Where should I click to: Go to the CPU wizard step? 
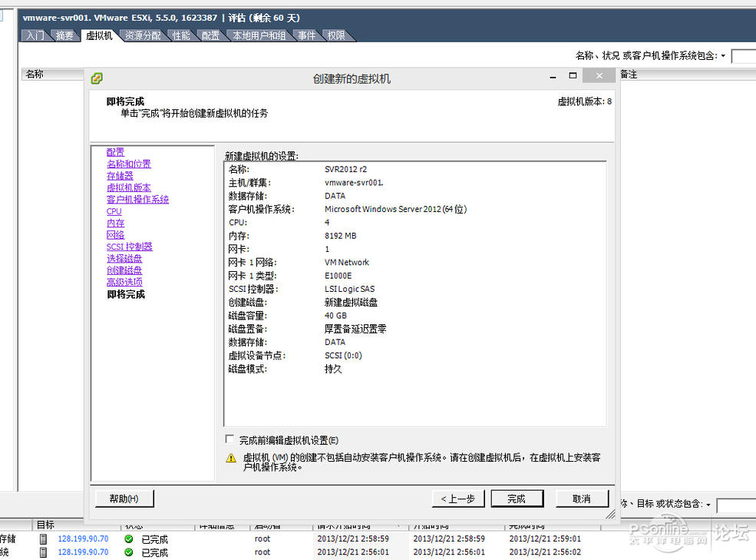coord(114,211)
